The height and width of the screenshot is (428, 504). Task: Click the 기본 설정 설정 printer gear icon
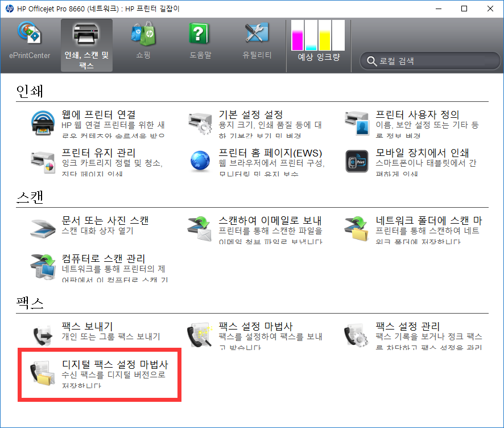200,123
